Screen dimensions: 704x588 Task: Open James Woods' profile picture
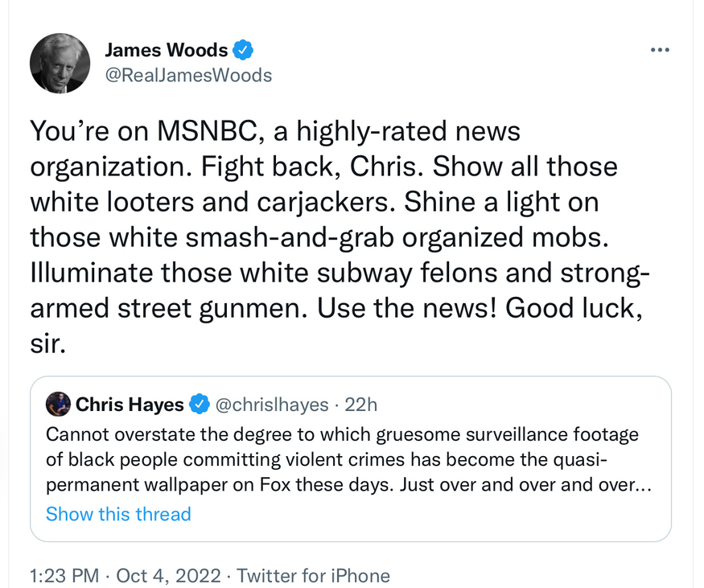tap(60, 63)
